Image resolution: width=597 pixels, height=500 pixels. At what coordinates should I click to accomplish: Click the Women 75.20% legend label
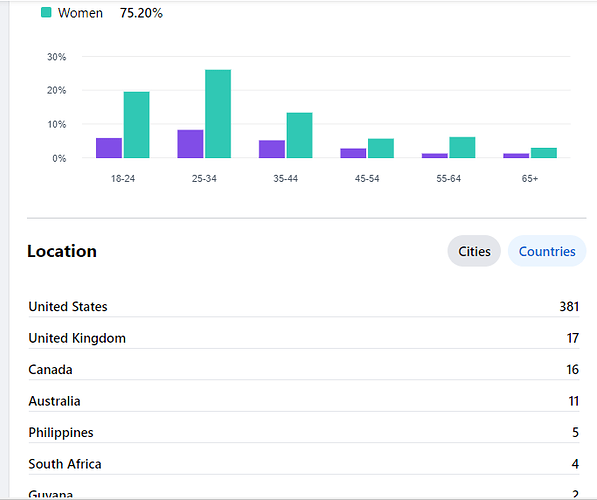coord(110,13)
